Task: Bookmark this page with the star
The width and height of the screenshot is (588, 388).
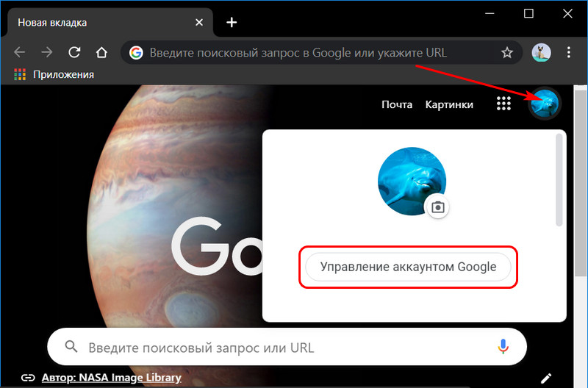Action: [507, 52]
